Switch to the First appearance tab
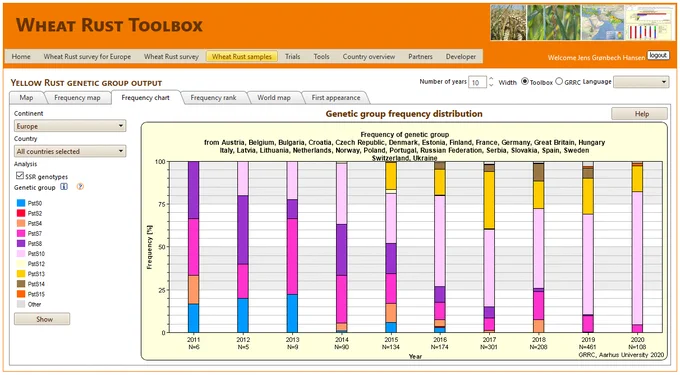 coord(336,98)
